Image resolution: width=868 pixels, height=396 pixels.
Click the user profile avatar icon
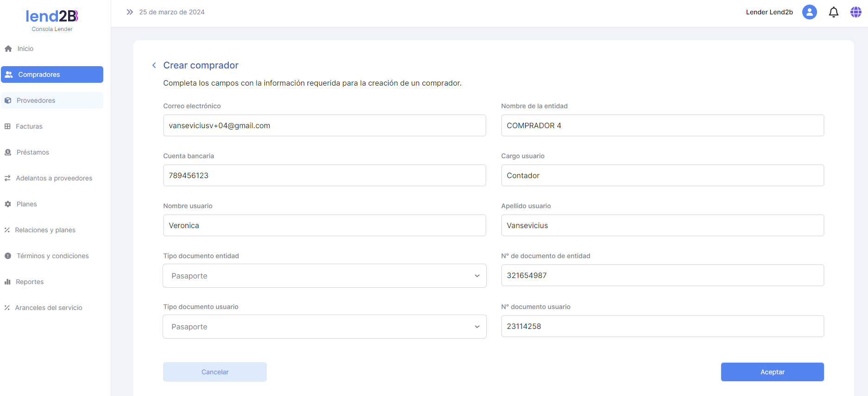click(809, 12)
